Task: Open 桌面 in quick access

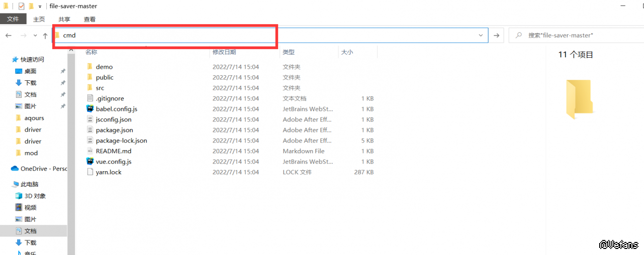Action: pos(30,71)
